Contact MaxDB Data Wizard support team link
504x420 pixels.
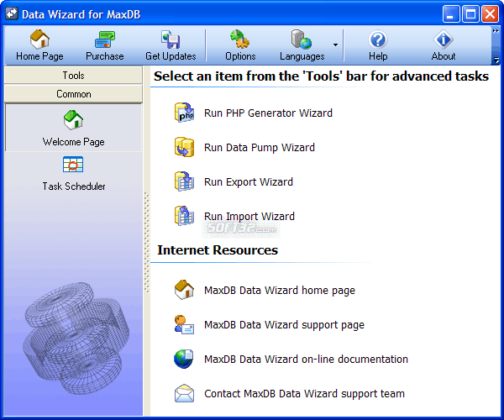pyautogui.click(x=304, y=394)
